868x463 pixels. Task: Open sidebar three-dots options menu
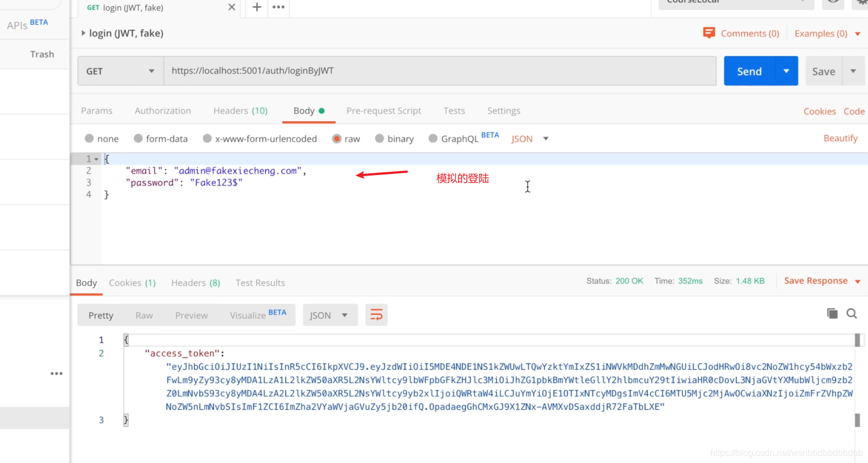[x=57, y=374]
